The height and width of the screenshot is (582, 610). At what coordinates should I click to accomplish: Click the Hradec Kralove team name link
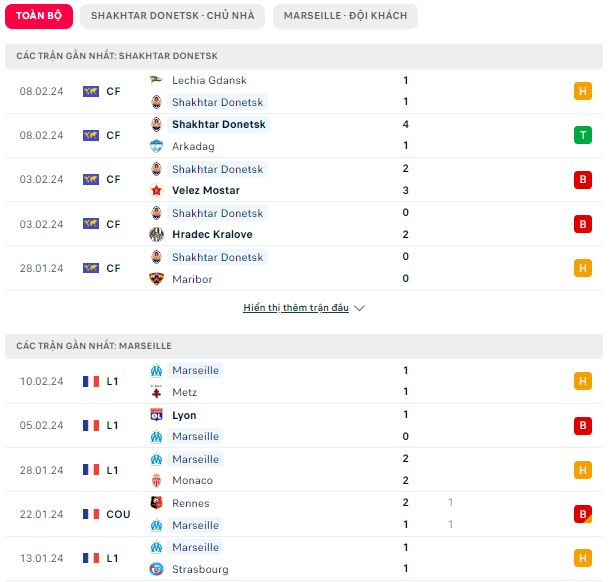coord(212,234)
